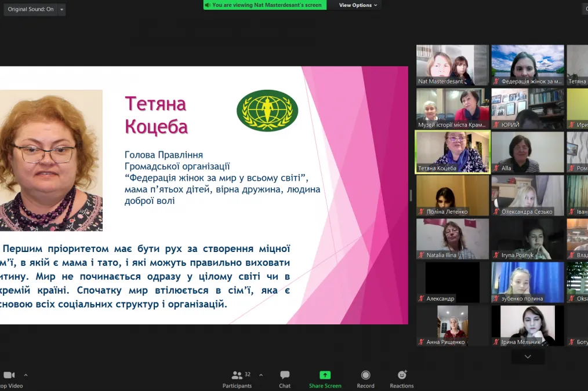588x391 pixels.
Task: Select Iryna Posnyk's video tile
Action: click(x=528, y=239)
